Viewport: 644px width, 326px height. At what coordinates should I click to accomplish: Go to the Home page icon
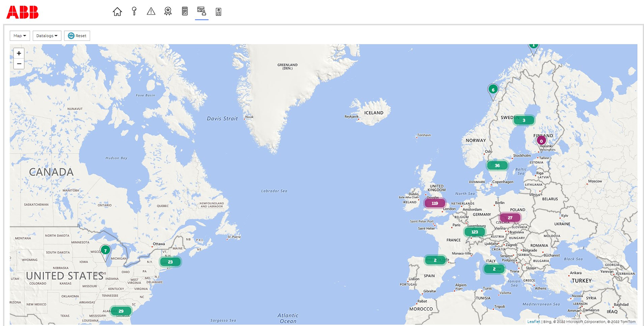117,12
